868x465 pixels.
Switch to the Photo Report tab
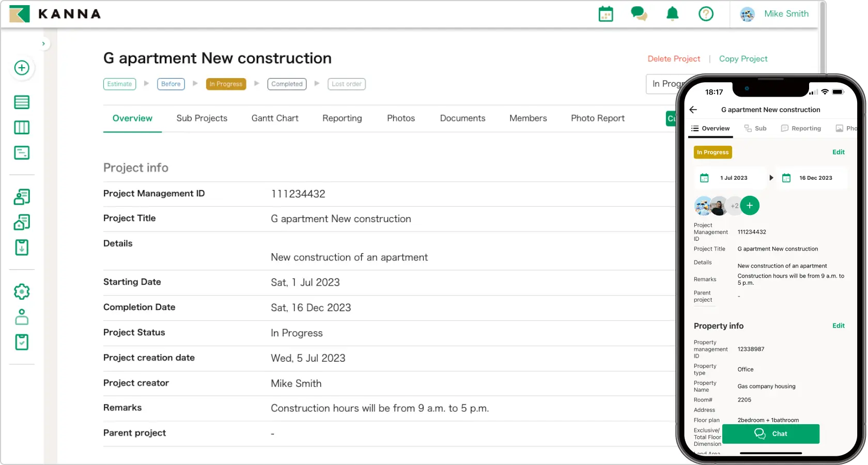click(597, 118)
